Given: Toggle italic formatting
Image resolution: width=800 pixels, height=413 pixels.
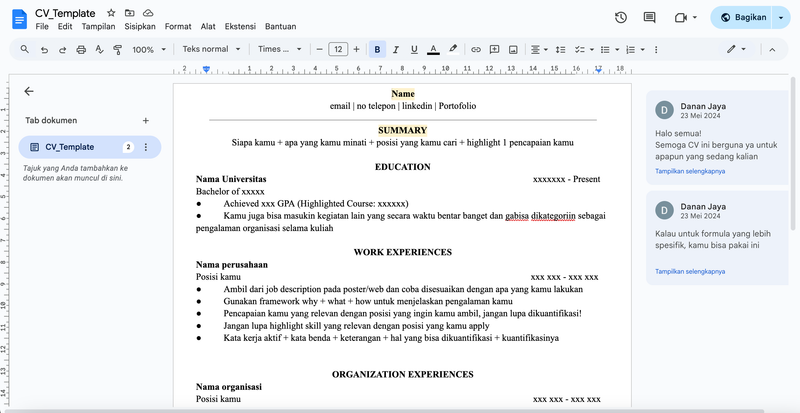Looking at the screenshot, I should tap(395, 50).
